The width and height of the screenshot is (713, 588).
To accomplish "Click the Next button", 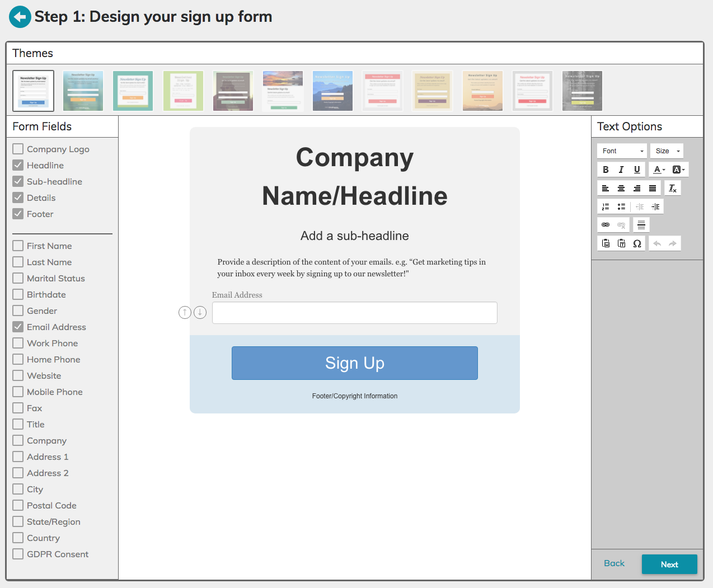I will 669,564.
